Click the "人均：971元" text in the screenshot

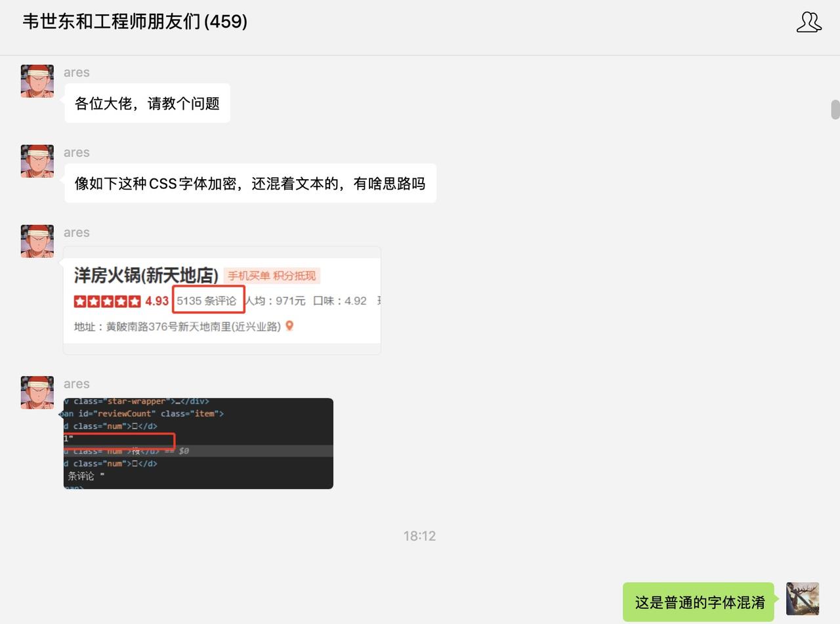coord(276,301)
